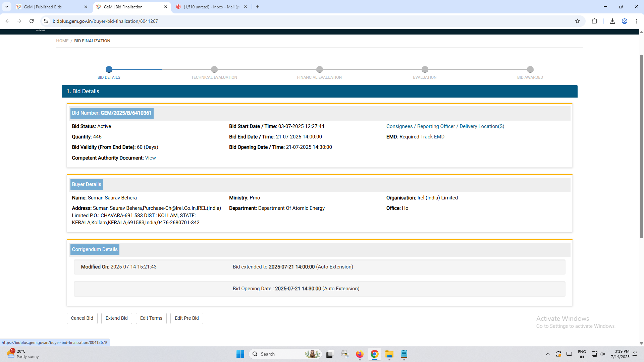Screen dimensions: 644x362
Task: Click the Department Of Atomic Energy text
Action: pos(291,208)
